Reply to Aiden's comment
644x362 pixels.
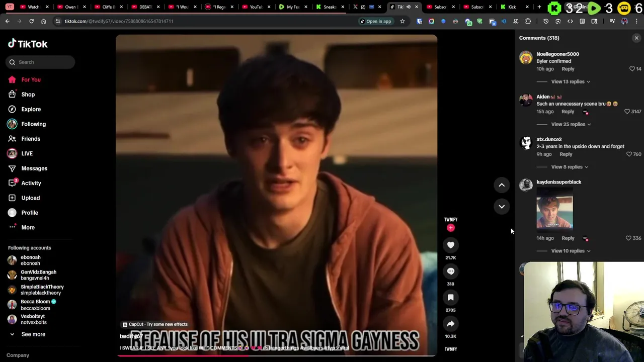coord(568,112)
